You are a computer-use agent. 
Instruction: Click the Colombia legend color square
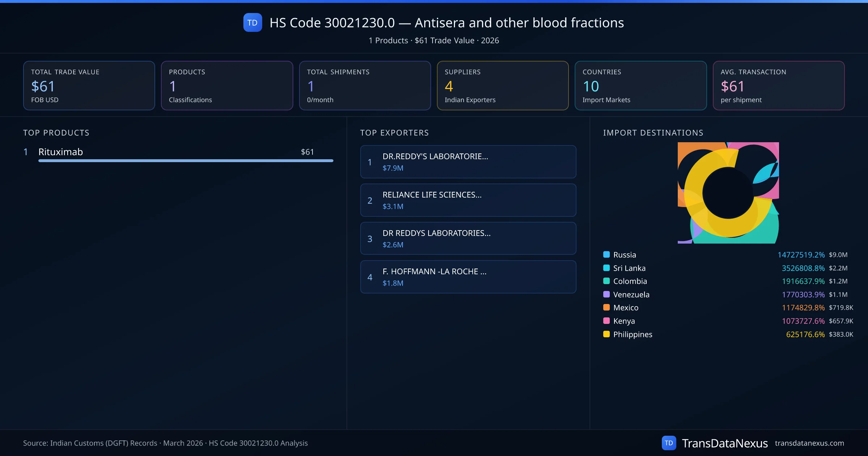pos(607,281)
